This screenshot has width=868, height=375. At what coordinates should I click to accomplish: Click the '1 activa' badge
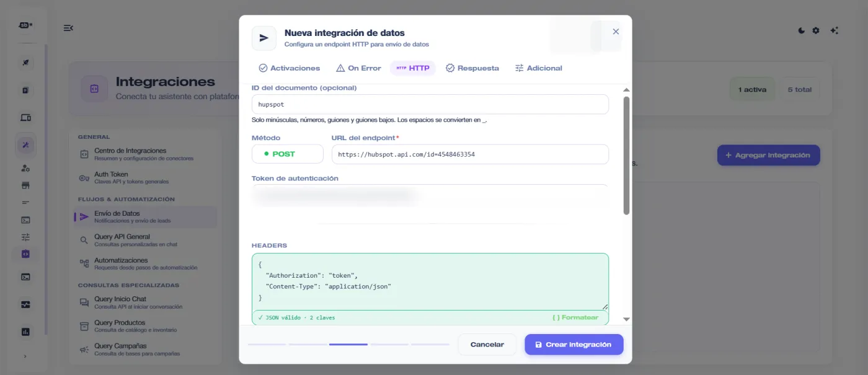(x=752, y=90)
